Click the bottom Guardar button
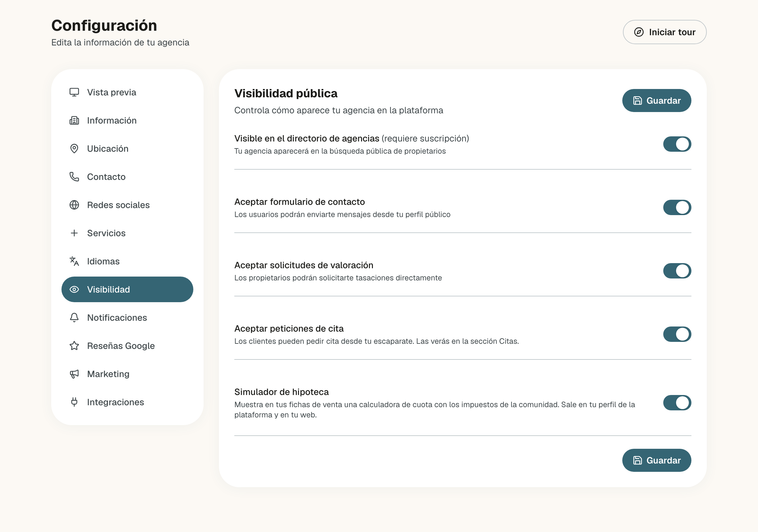The width and height of the screenshot is (758, 532). pyautogui.click(x=656, y=460)
